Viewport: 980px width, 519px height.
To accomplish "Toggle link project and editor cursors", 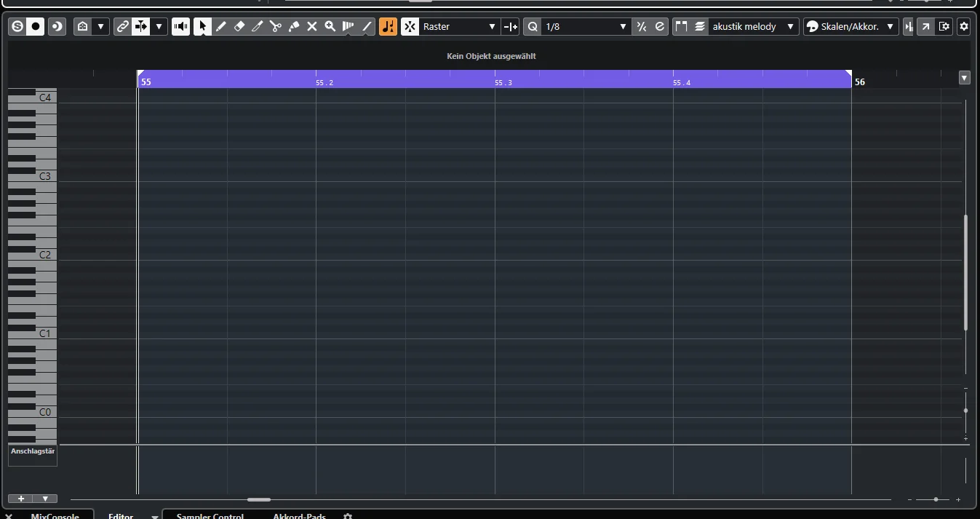I will tap(123, 27).
